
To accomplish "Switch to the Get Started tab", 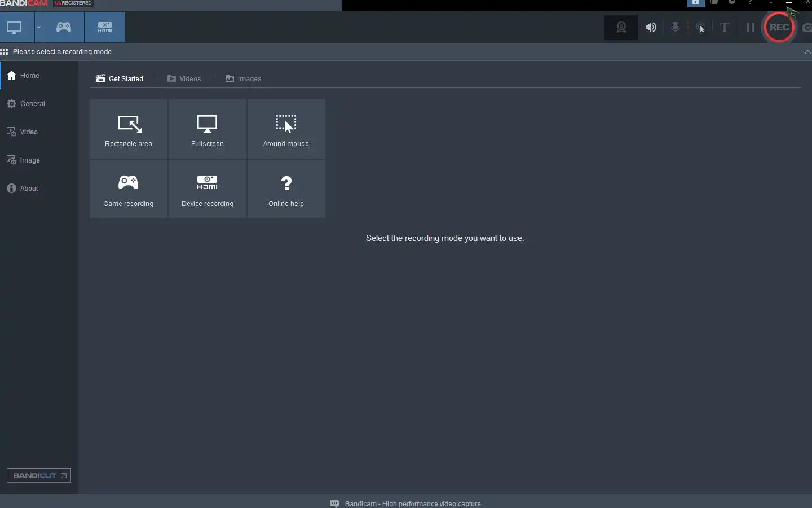I will 120,78.
